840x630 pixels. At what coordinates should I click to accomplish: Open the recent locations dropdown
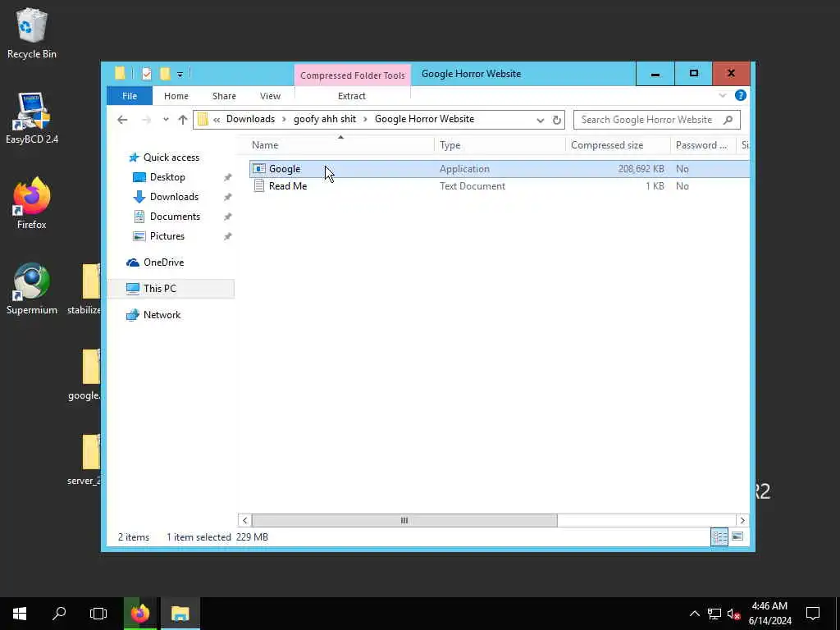[166, 120]
